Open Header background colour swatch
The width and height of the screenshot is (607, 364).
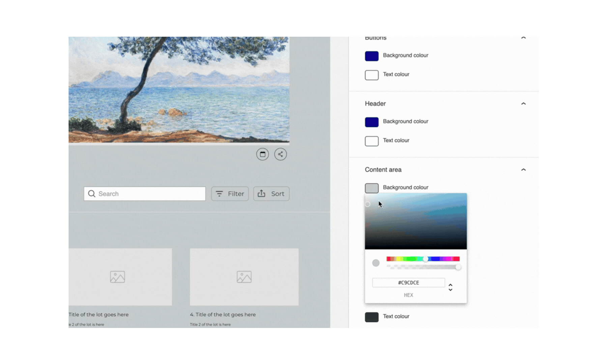(372, 122)
